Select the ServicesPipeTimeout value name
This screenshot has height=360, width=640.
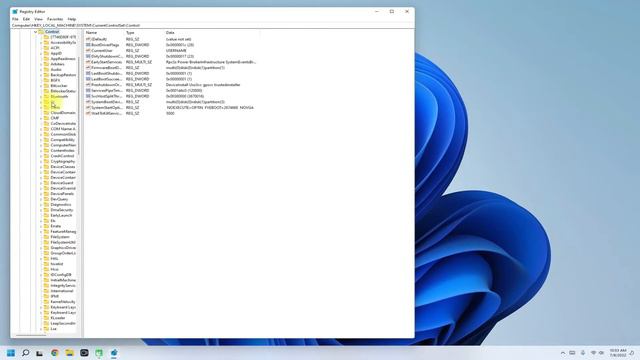(107, 90)
